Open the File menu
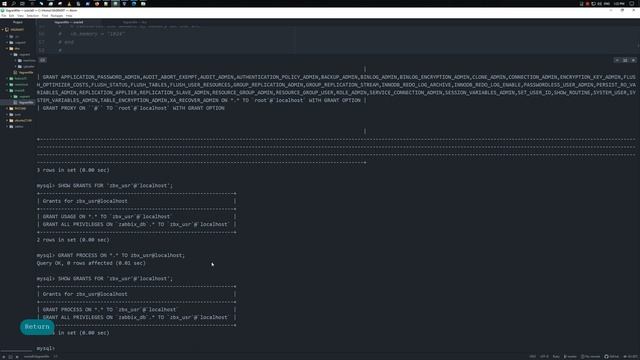640x360 pixels. 4,16
